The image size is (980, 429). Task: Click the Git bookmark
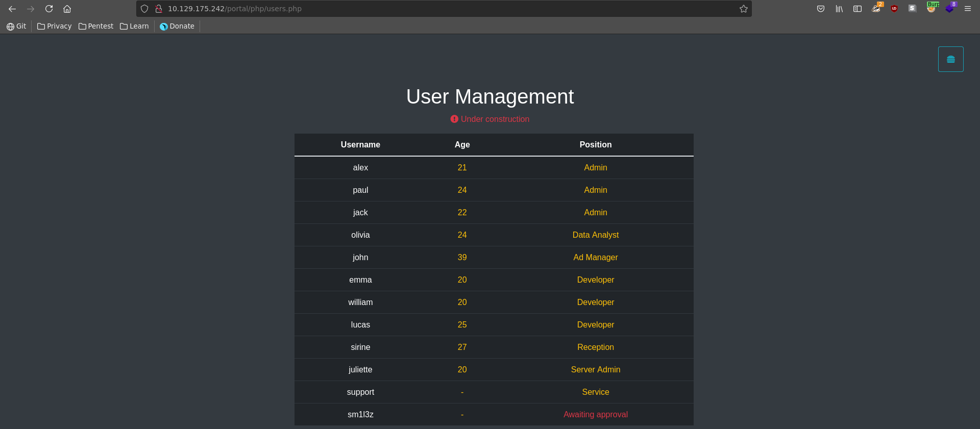[16, 26]
